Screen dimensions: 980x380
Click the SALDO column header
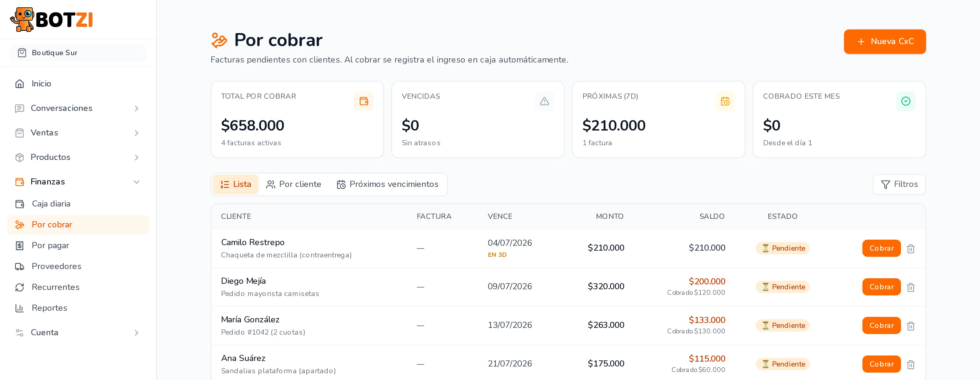coord(712,216)
